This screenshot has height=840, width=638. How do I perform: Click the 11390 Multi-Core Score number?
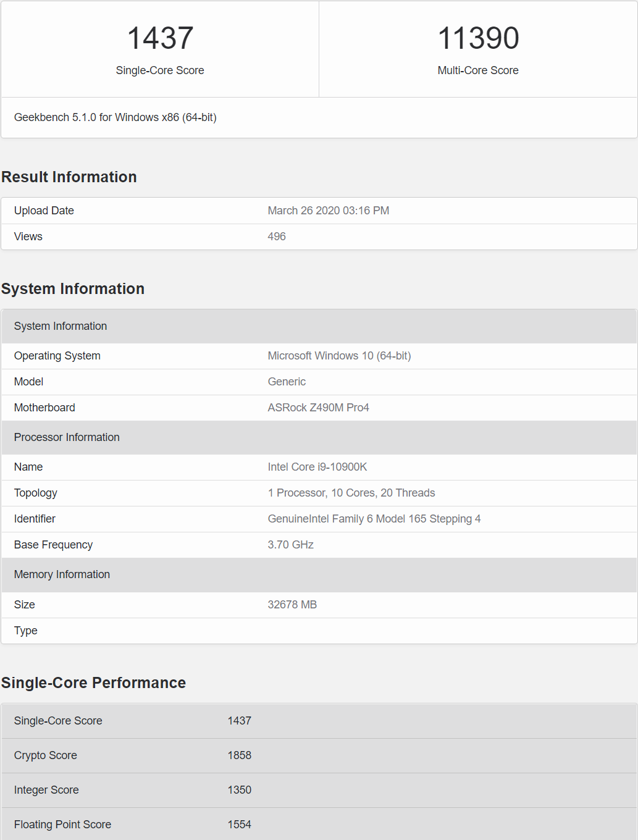(478, 38)
